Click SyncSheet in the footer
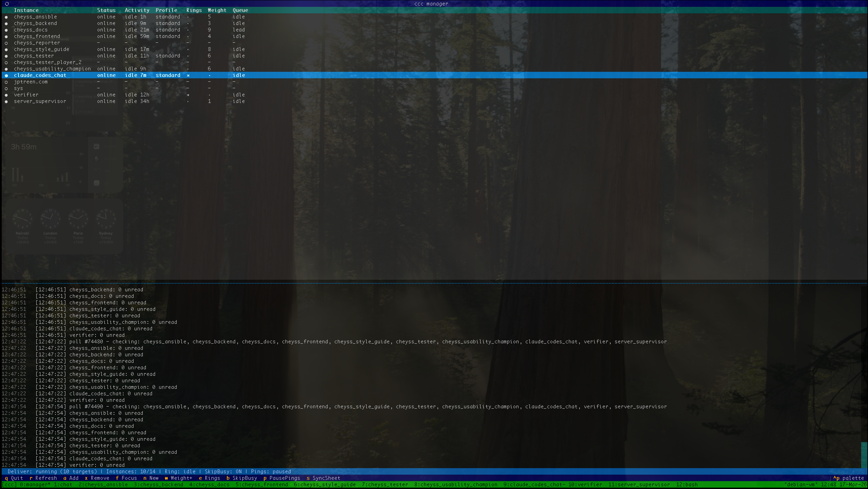Image resolution: width=868 pixels, height=489 pixels. click(x=323, y=478)
